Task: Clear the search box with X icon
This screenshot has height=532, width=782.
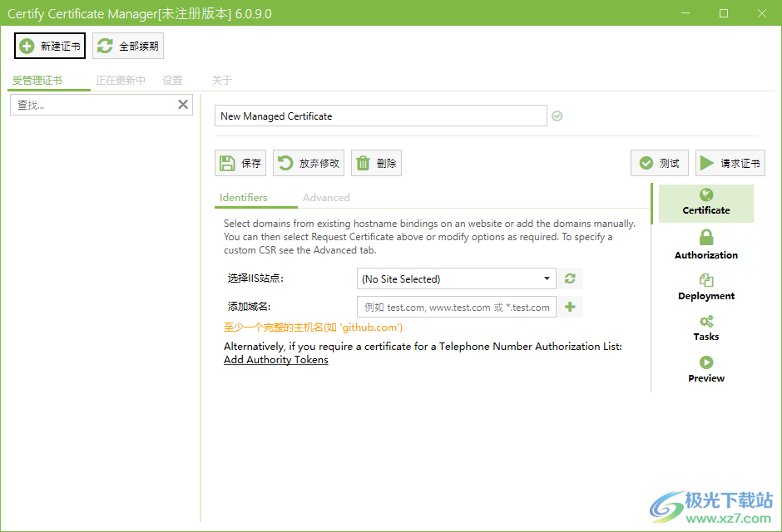Action: [x=183, y=105]
